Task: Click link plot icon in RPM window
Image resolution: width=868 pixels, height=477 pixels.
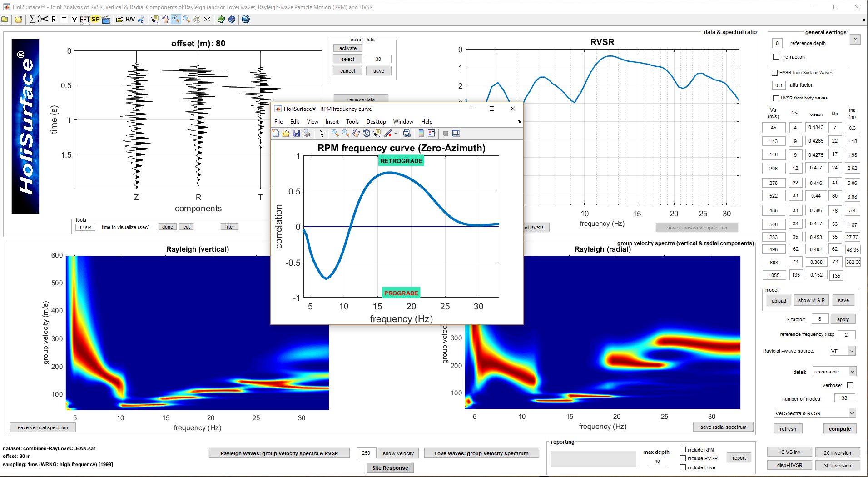Action: (407, 133)
